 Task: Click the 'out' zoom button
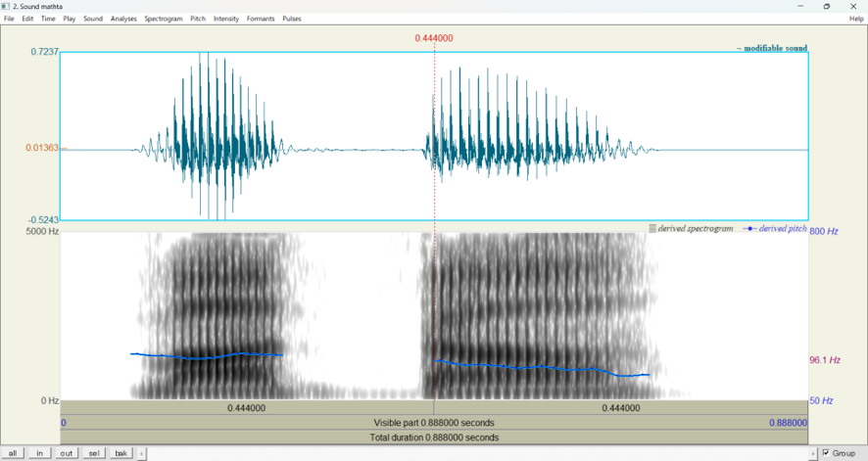(x=67, y=453)
